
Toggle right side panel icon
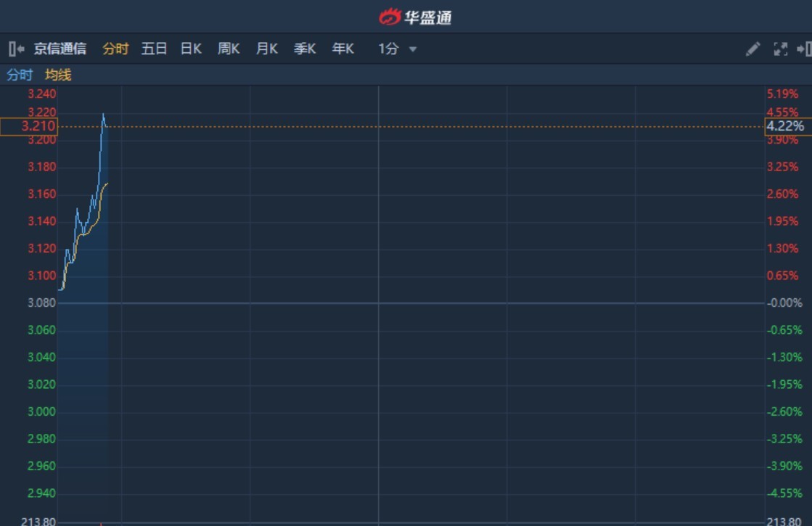804,49
